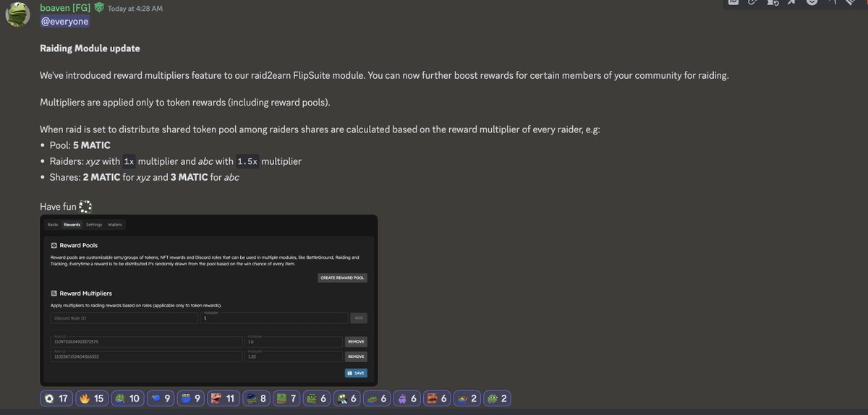Viewport: 868px width, 415px height.
Task: Click the '1.5x' inline code text
Action: click(x=247, y=161)
